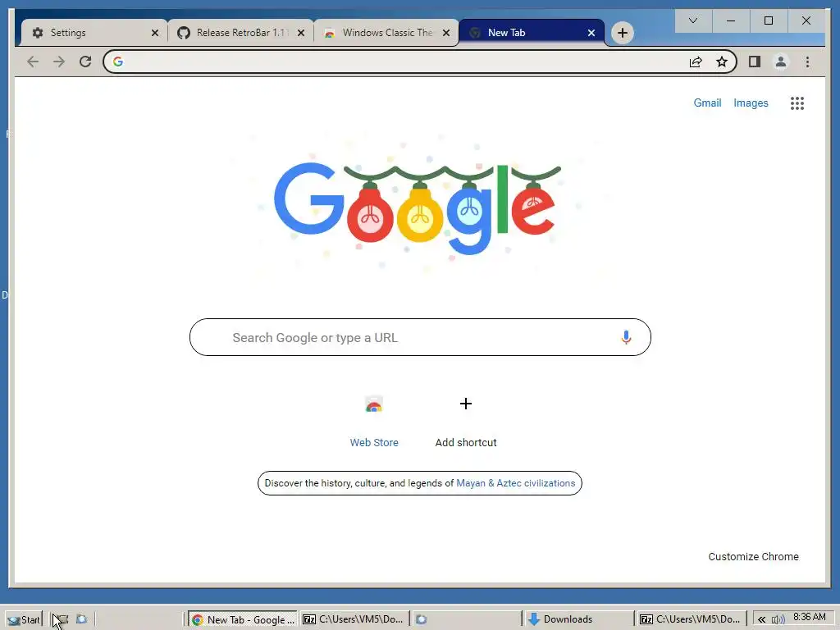Screen dimensions: 840x630
Task: Select the New Tab tab
Action: pyautogui.click(x=532, y=33)
